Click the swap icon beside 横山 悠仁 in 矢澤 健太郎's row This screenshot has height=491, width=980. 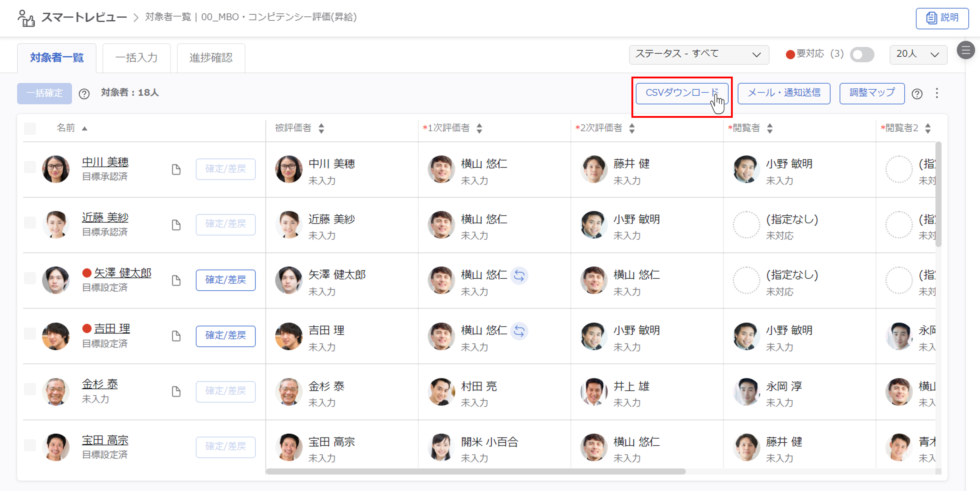coord(519,275)
